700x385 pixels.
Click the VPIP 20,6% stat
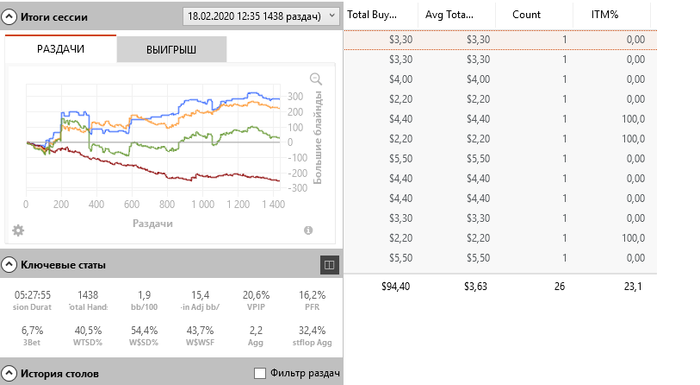coord(256,300)
